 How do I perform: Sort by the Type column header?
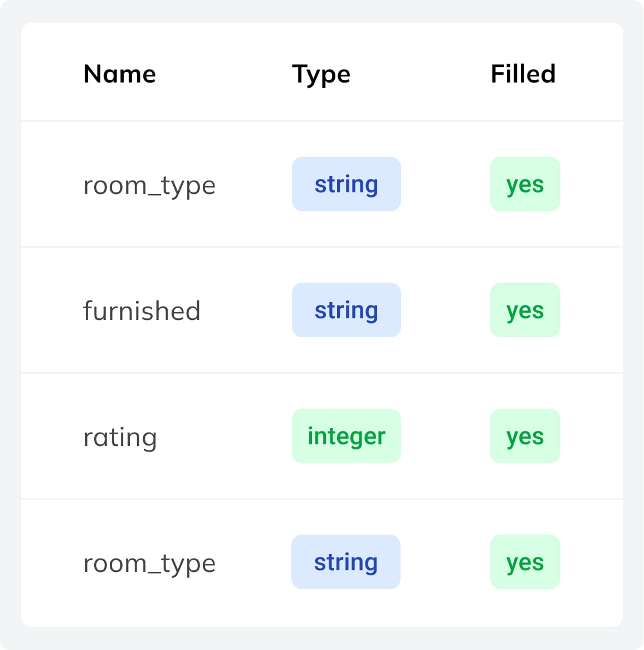pos(321,74)
